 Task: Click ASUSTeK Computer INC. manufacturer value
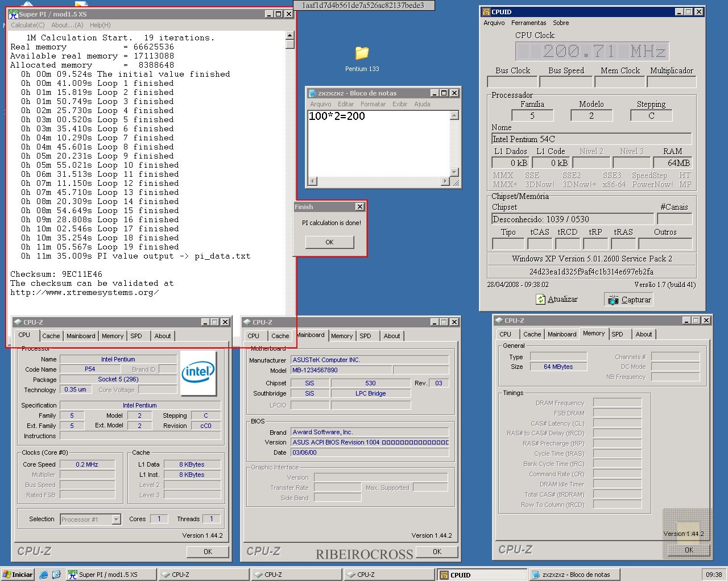pos(370,360)
